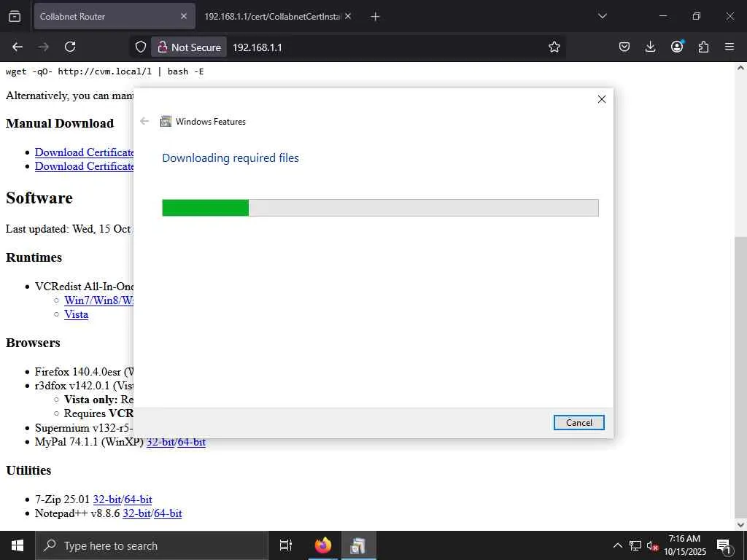Show the Firefox downloads panel
Image resolution: width=747 pixels, height=560 pixels.
[x=650, y=47]
